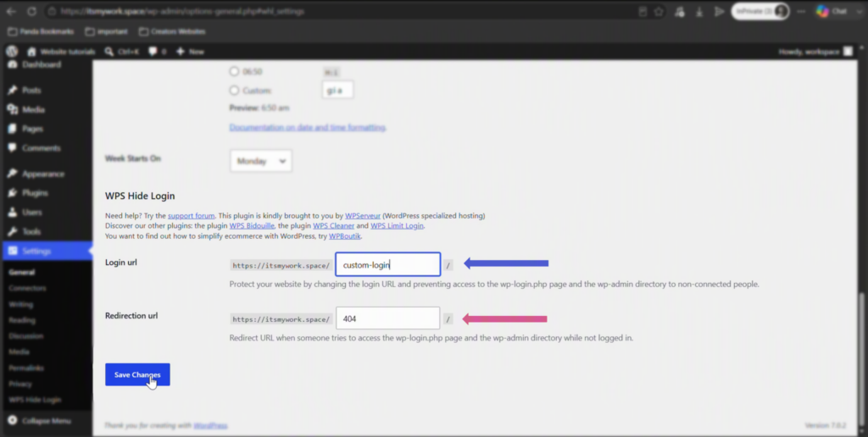Viewport: 868px width, 437px height.
Task: Open the downloads icon in browser toolbar
Action: click(699, 11)
